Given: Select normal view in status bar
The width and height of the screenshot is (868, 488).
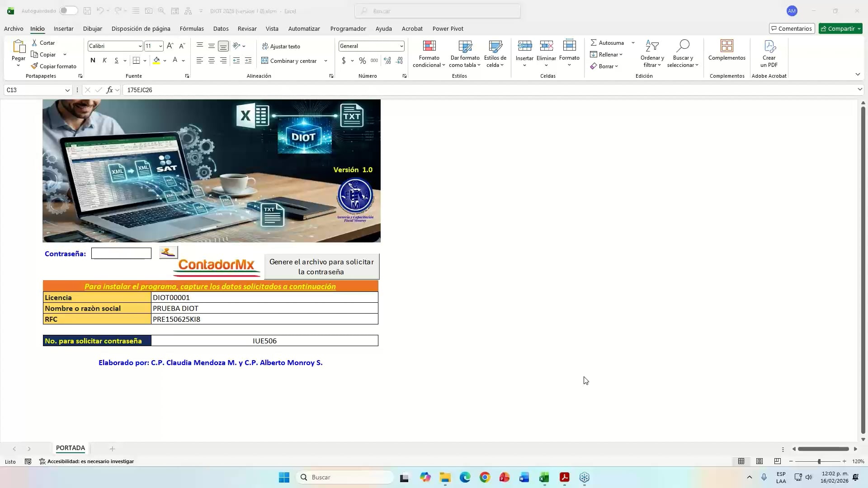Looking at the screenshot, I should point(741,461).
